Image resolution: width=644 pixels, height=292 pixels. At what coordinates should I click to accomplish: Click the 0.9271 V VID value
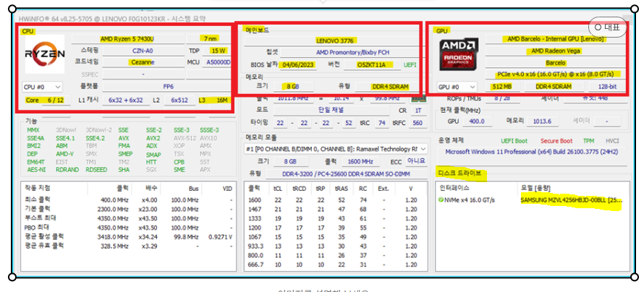coord(220,236)
